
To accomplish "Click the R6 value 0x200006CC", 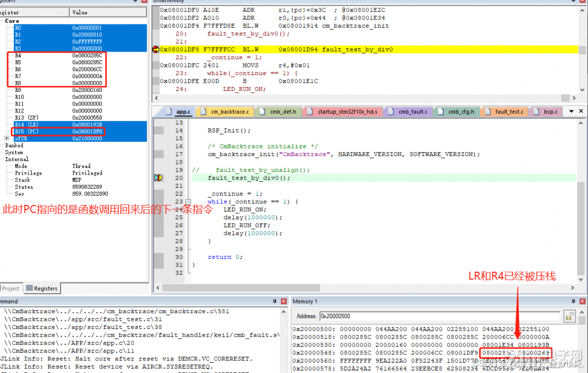I will coord(87,69).
